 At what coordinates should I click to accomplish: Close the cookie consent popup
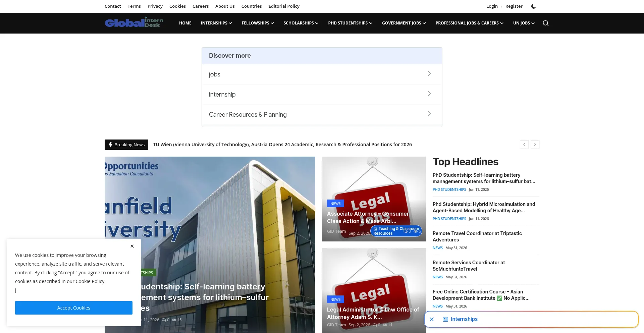click(132, 246)
